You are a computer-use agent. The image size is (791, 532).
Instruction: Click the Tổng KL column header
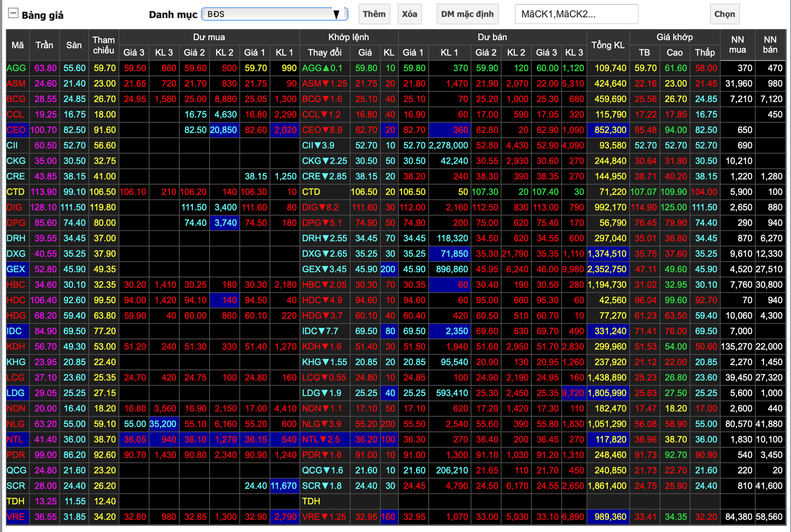[x=608, y=45]
